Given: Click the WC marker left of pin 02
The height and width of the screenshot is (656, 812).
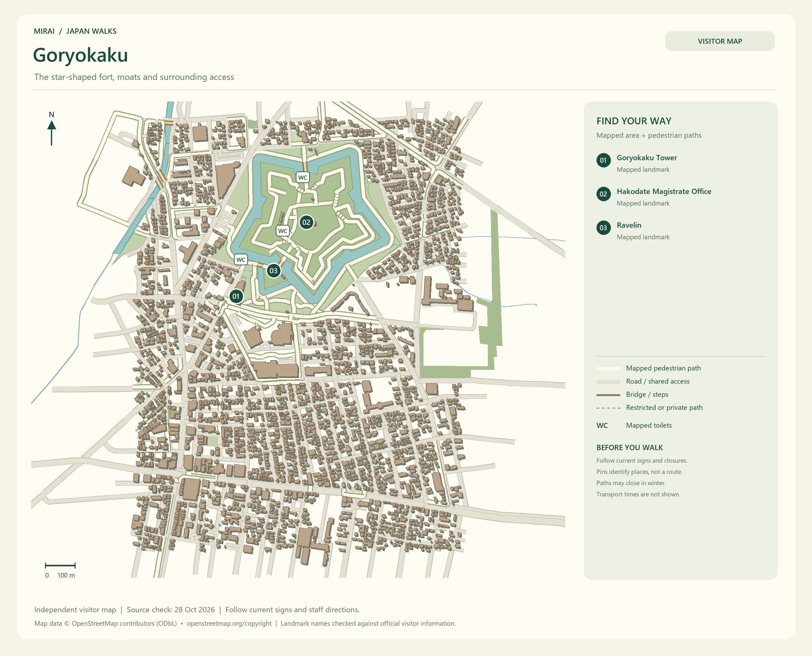Looking at the screenshot, I should tap(283, 231).
